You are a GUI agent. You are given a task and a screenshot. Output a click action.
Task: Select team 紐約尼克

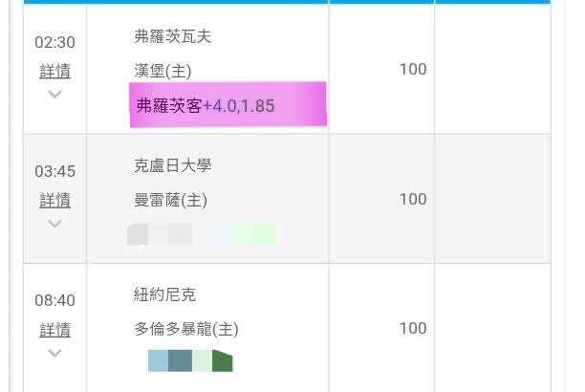(x=164, y=294)
